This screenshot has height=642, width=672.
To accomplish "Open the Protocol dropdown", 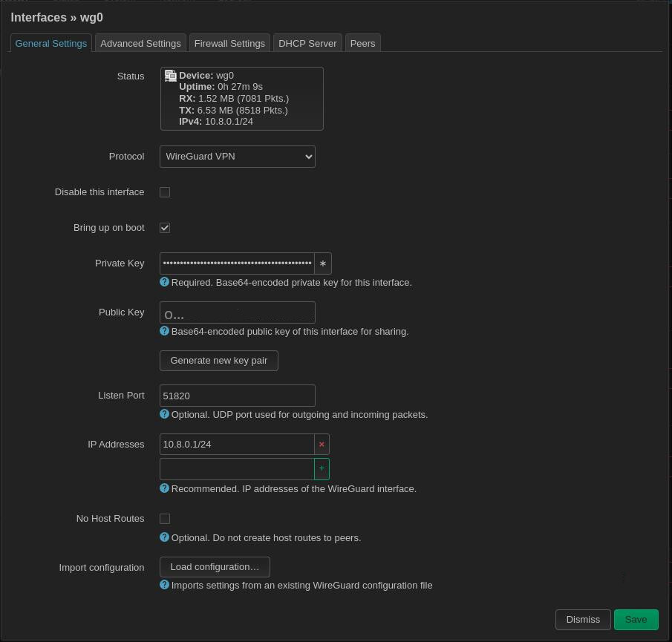I will (238, 157).
